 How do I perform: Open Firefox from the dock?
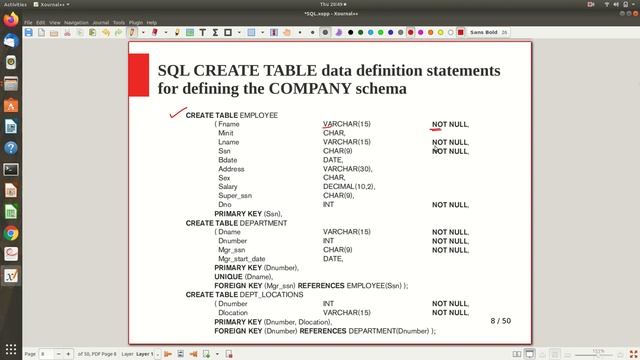[x=11, y=19]
